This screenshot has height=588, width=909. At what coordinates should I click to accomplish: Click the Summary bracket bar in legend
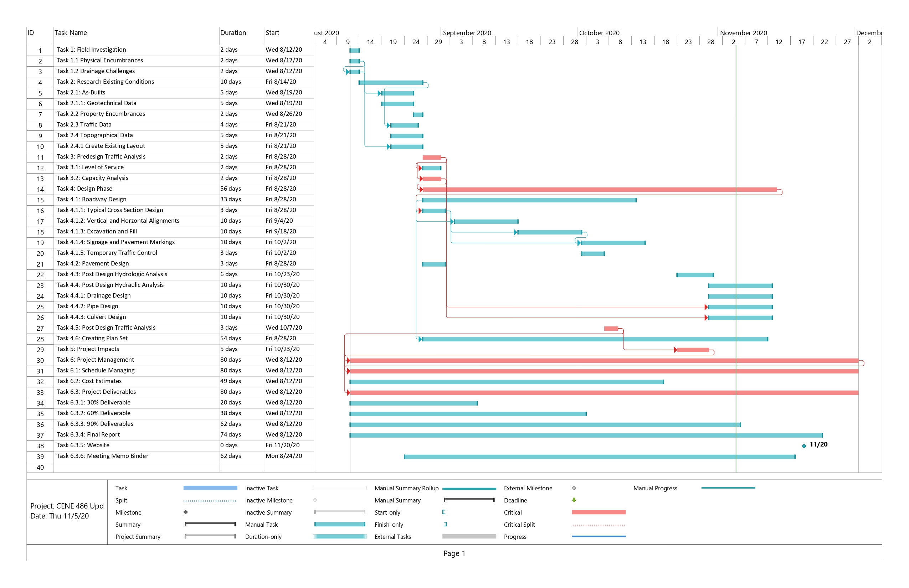pyautogui.click(x=210, y=524)
